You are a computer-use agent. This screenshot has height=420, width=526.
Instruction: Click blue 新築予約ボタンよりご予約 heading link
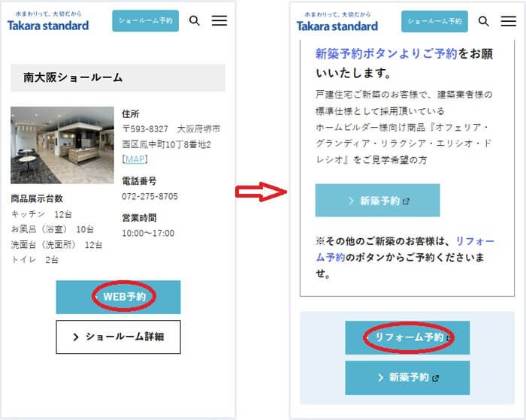tap(386, 53)
